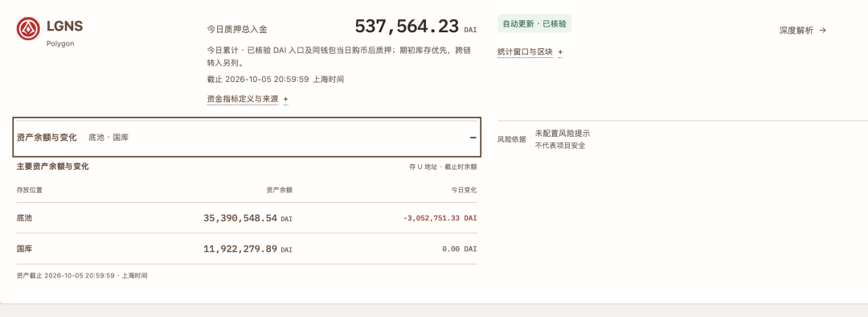Select the 537,564.23 total value
868x317 pixels.
coord(407,26)
